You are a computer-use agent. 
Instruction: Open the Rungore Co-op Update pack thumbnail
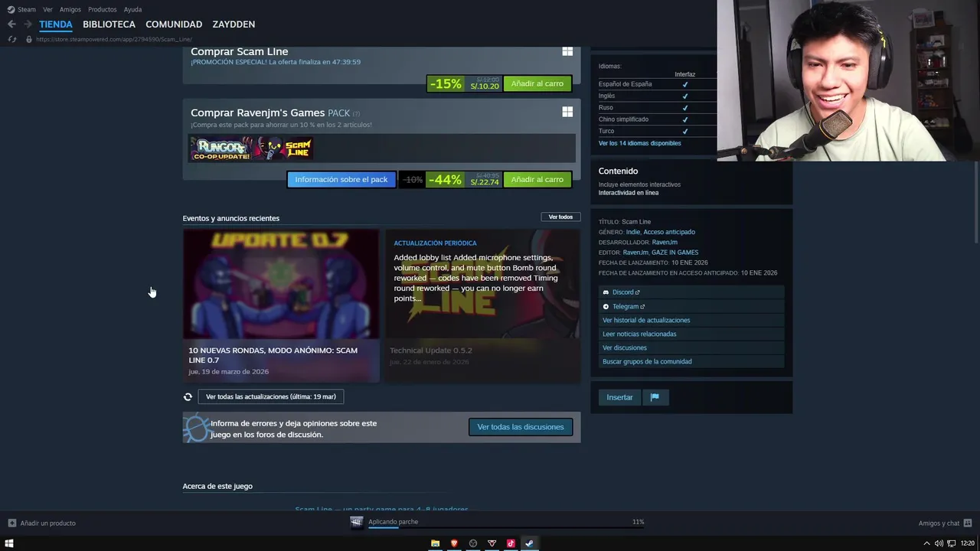coord(221,148)
